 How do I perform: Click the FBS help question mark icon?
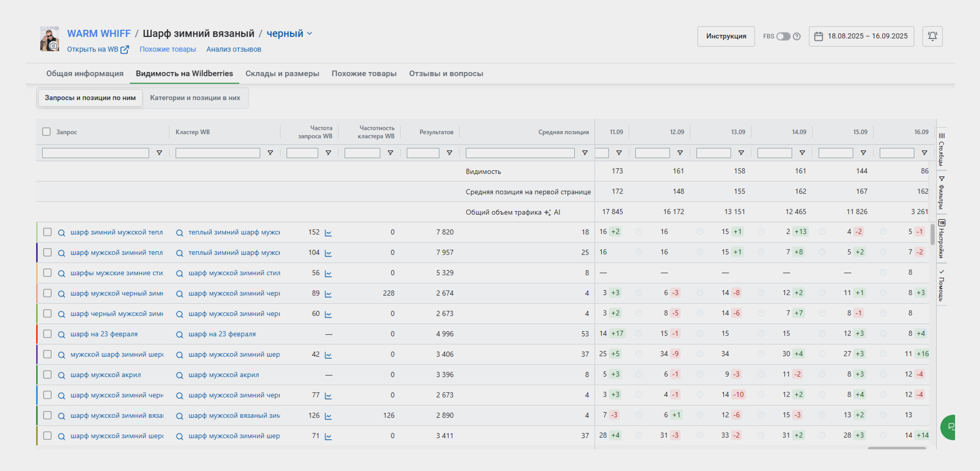[x=797, y=36]
